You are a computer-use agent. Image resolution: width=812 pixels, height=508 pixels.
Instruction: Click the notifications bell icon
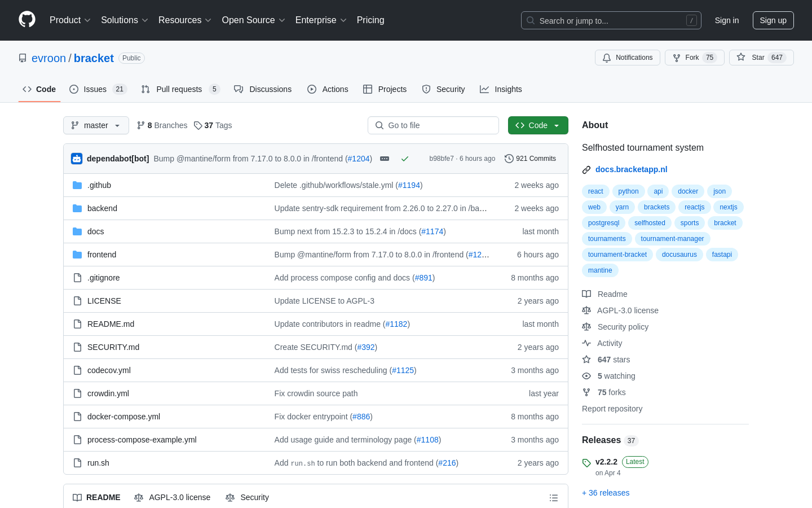pos(607,58)
